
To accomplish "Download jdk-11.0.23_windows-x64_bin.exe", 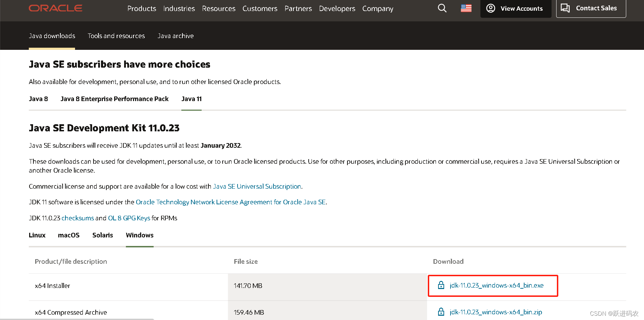I will click(496, 285).
